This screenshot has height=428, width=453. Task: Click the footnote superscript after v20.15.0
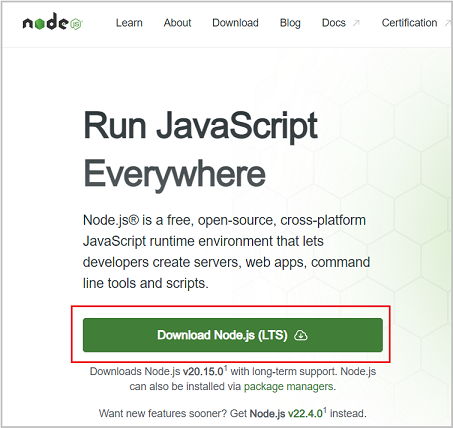(225, 368)
